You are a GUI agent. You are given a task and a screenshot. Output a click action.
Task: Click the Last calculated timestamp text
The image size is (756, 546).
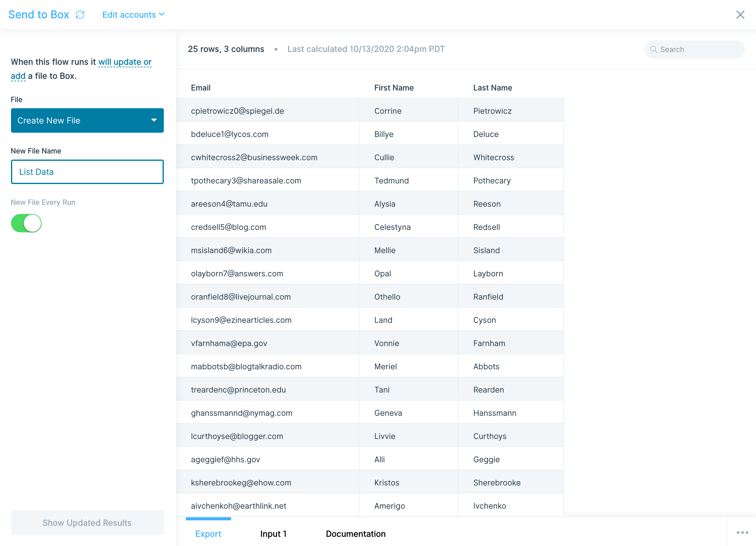coord(366,49)
